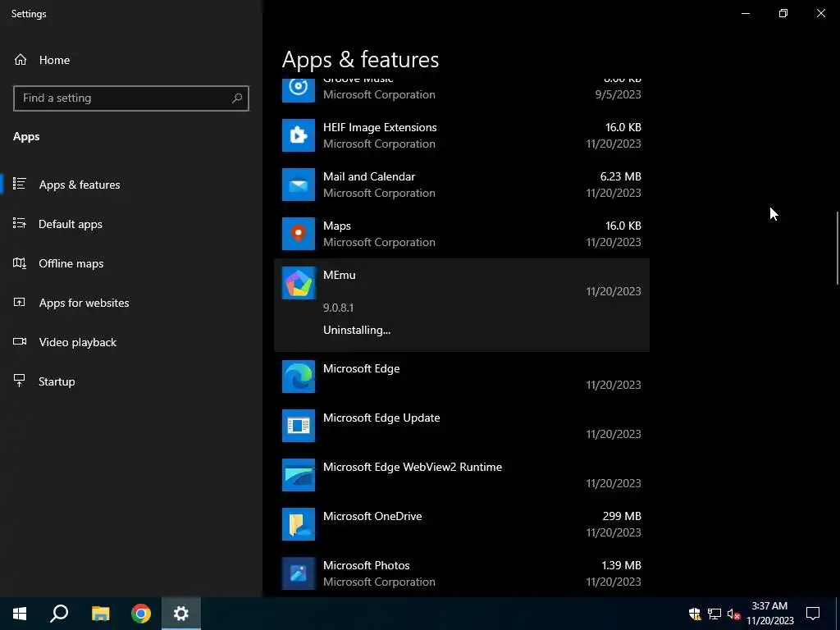Launch Google Chrome from the taskbar

coord(141,614)
